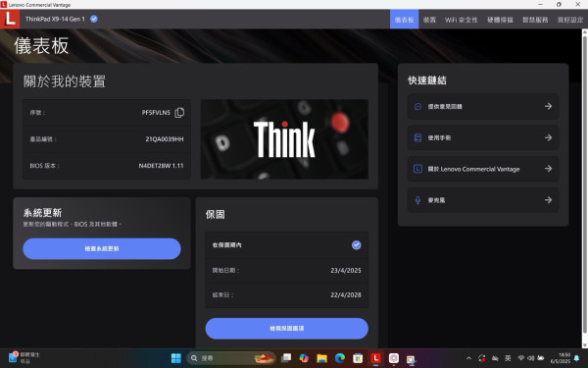Click the arrow on the microphone row
Screen dimensions: 588x368
[548, 200]
